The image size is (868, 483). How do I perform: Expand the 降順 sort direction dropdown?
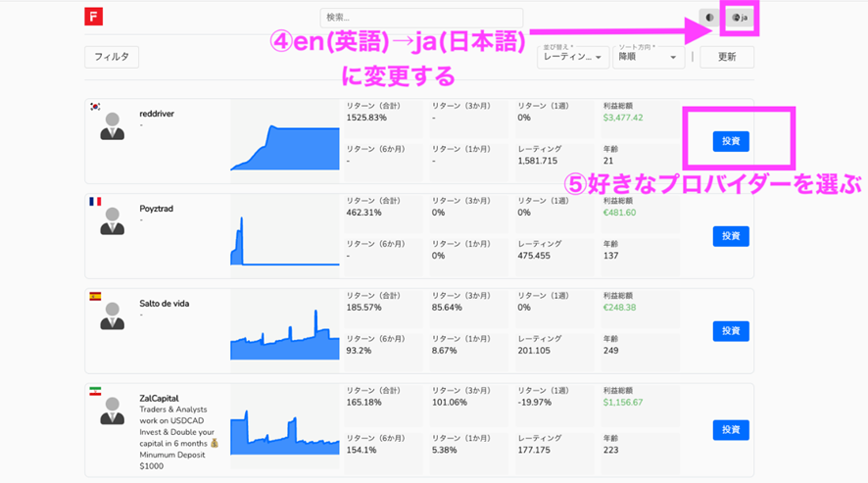[649, 57]
